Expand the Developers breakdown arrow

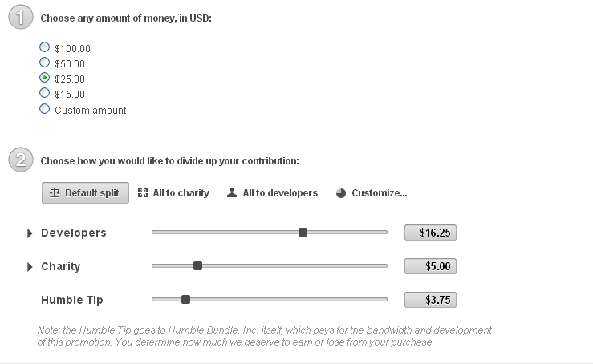coord(30,233)
